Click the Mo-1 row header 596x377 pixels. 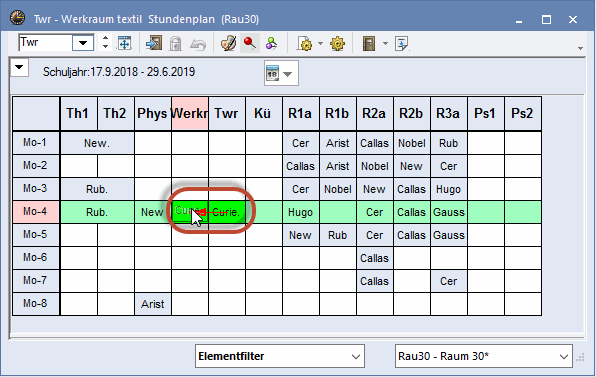[x=35, y=143]
